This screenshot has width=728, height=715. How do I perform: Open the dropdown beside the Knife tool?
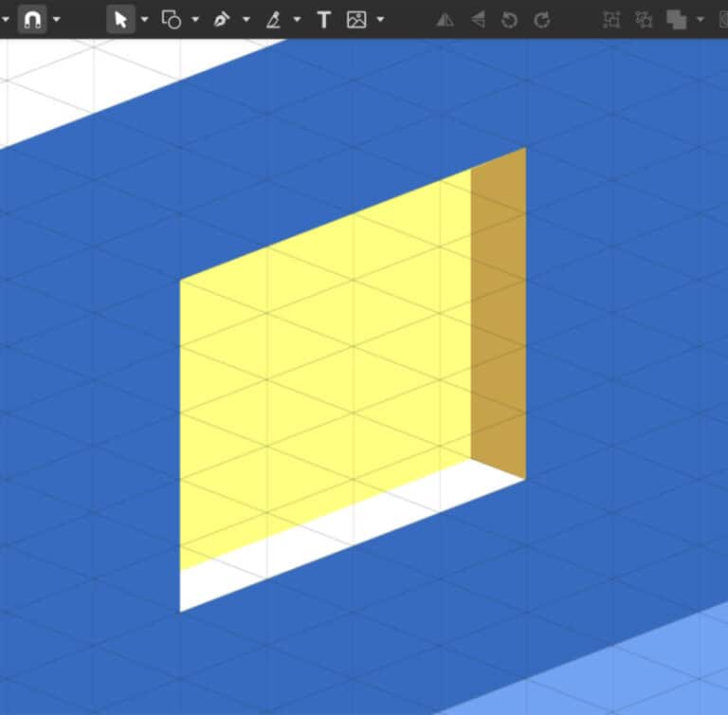297,20
